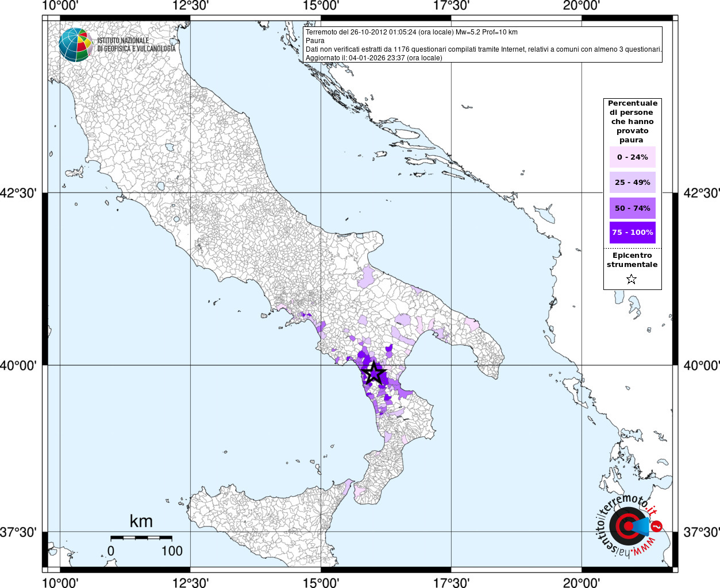The width and height of the screenshot is (720, 588).
Task: Select the 25 - 49% color swatch
Action: click(632, 182)
